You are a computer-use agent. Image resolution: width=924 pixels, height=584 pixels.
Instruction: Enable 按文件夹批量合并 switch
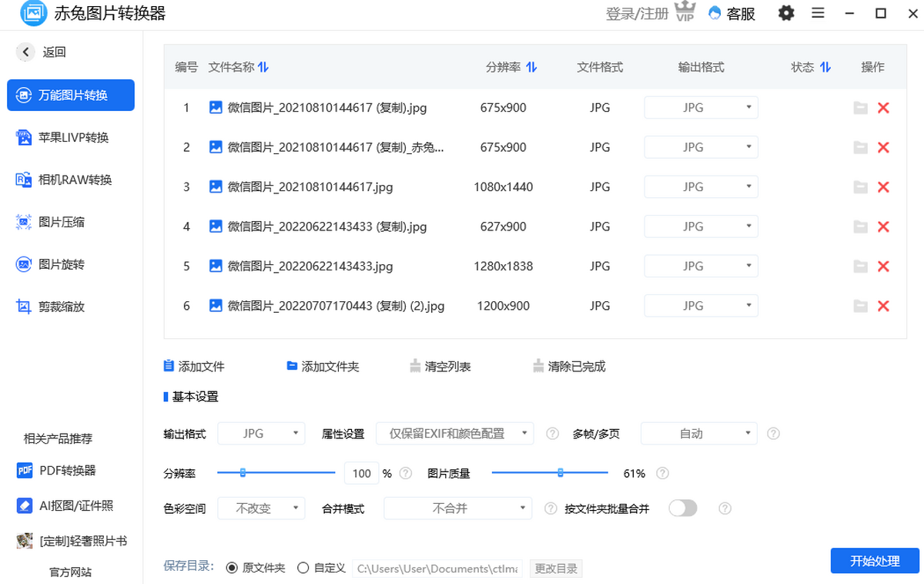682,508
